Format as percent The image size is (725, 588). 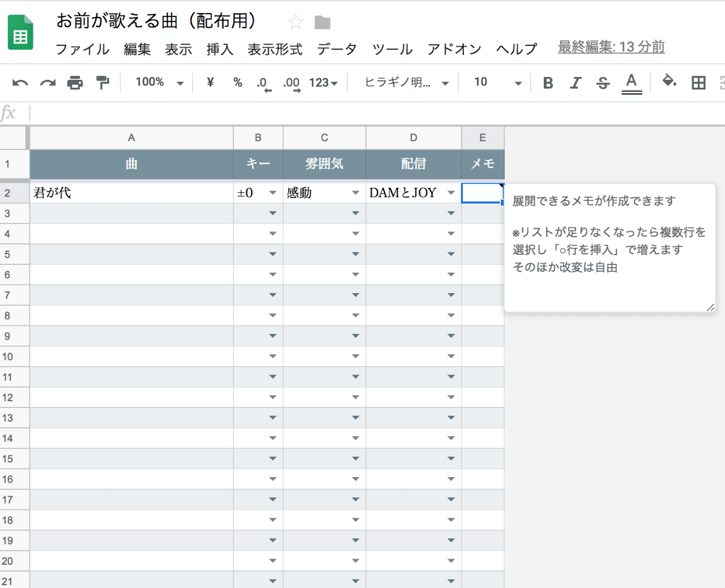tap(237, 82)
